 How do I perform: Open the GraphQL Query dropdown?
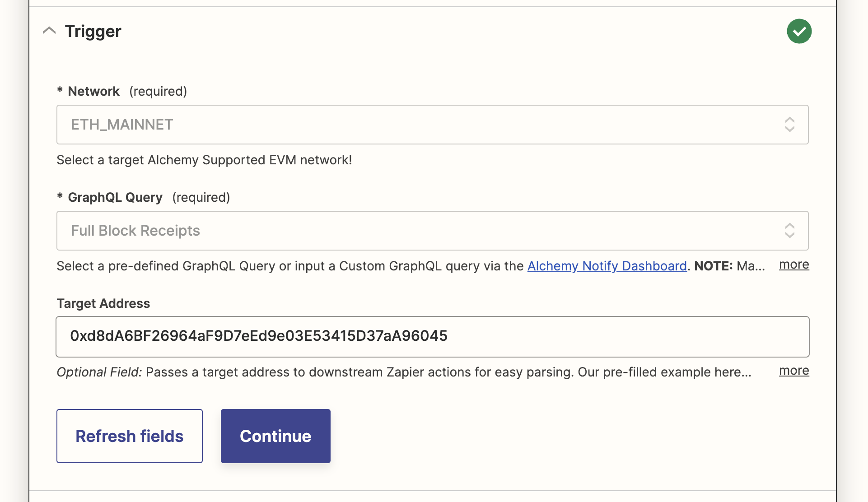[x=420, y=231]
